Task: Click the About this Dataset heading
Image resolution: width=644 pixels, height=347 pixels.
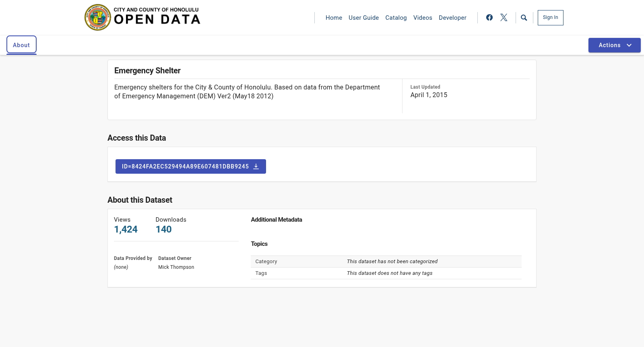Action: (x=140, y=200)
